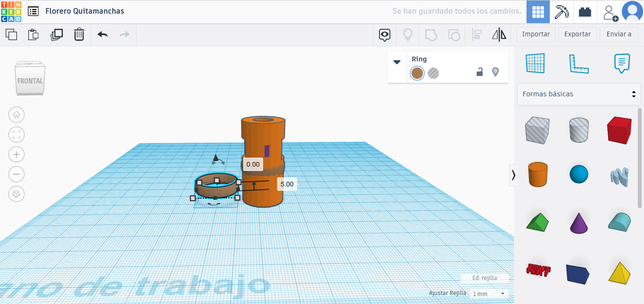Fit all shapes in view
Image resolution: width=644 pixels, height=304 pixels.
pos(17,135)
